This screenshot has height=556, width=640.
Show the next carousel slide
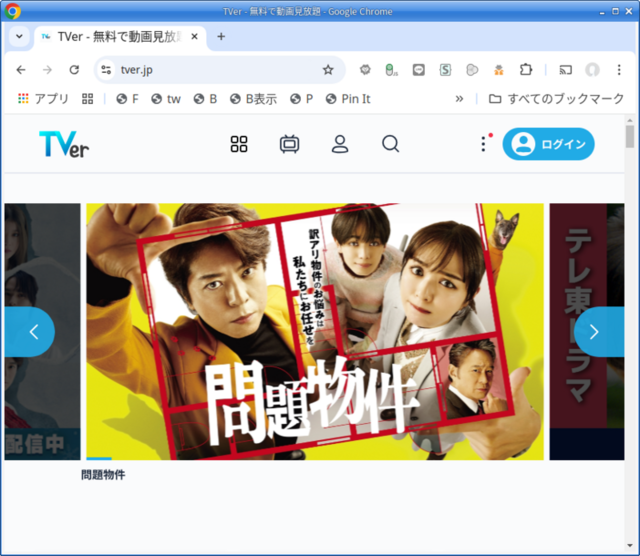click(x=599, y=332)
